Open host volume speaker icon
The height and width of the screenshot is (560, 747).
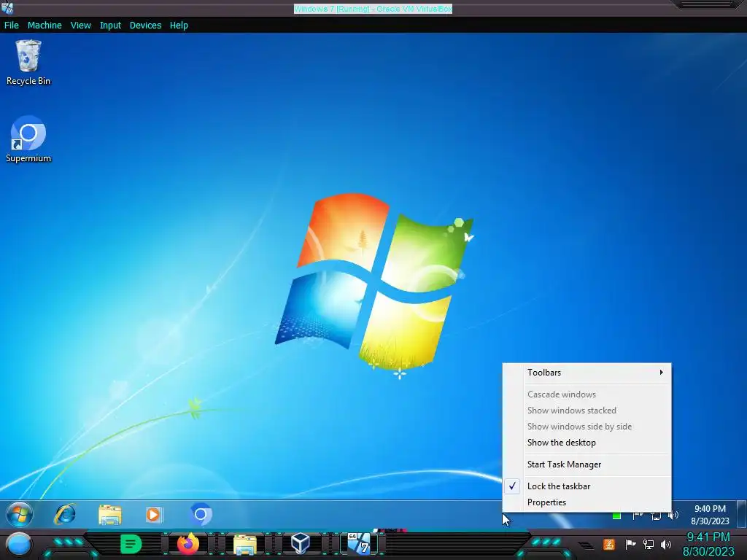tap(667, 544)
